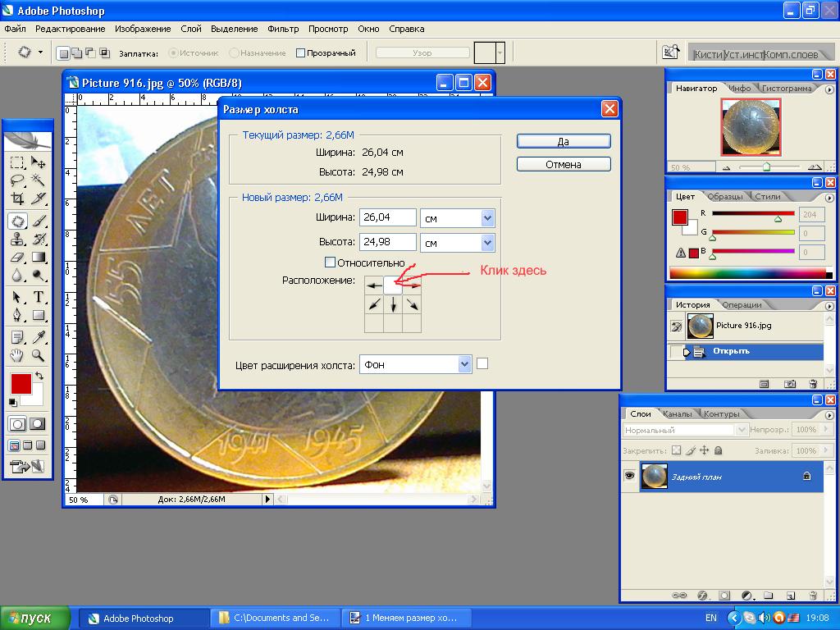The width and height of the screenshot is (840, 630).
Task: Choose the Horizontal Type tool
Action: 38,297
